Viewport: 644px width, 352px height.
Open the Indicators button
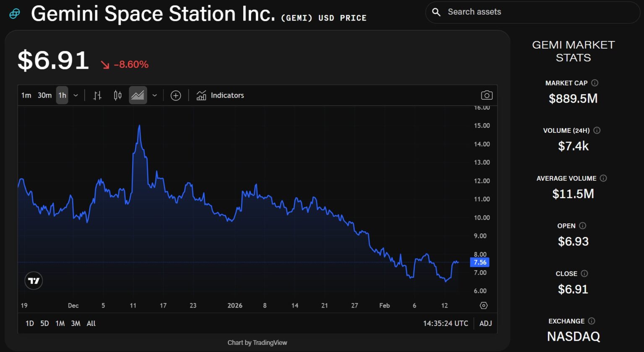[x=220, y=96]
